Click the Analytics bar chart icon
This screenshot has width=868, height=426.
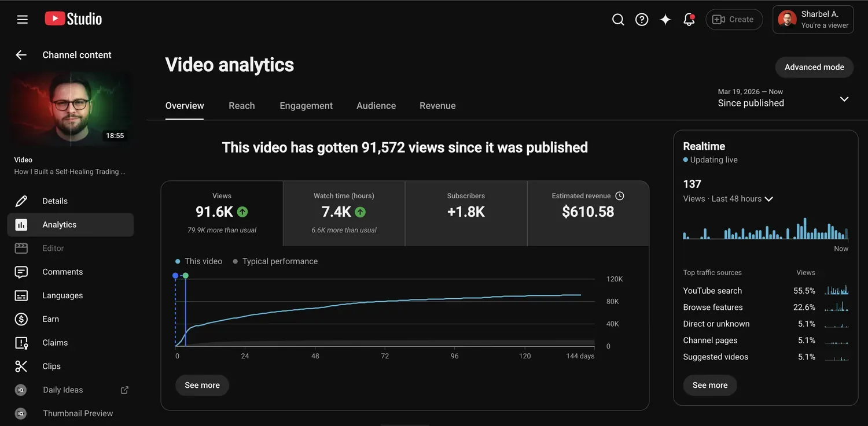pyautogui.click(x=21, y=225)
